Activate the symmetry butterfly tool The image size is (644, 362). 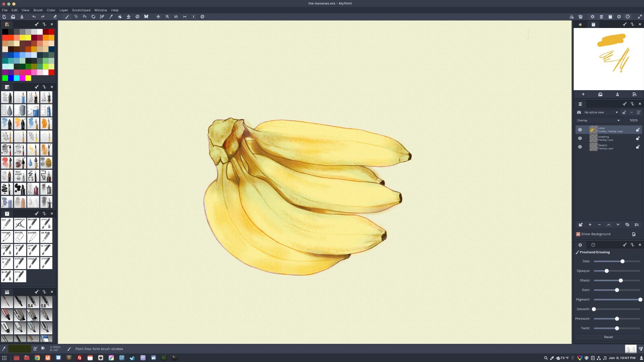(146, 16)
